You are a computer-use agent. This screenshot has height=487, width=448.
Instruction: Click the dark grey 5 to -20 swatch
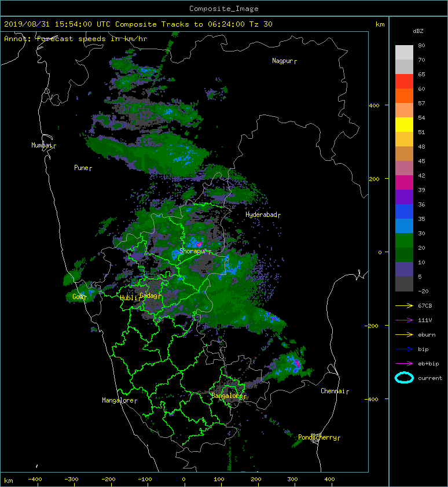coord(404,284)
